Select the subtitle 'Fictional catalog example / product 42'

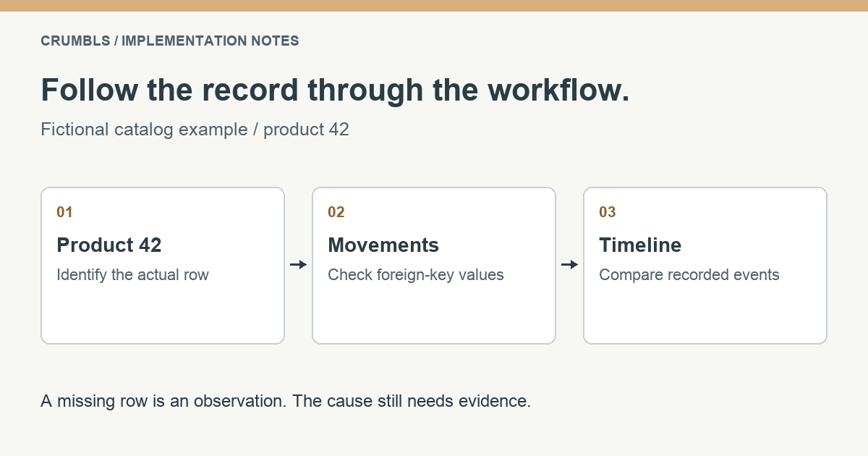point(195,130)
